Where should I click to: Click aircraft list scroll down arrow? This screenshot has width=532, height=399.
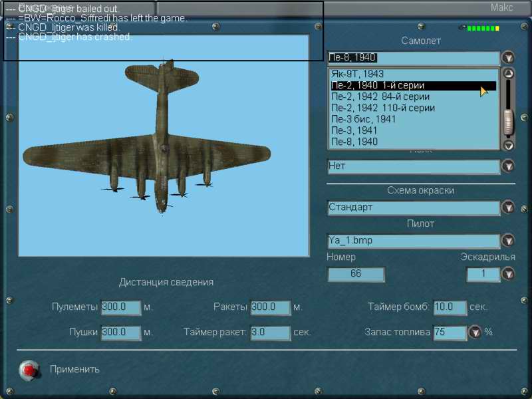508,145
